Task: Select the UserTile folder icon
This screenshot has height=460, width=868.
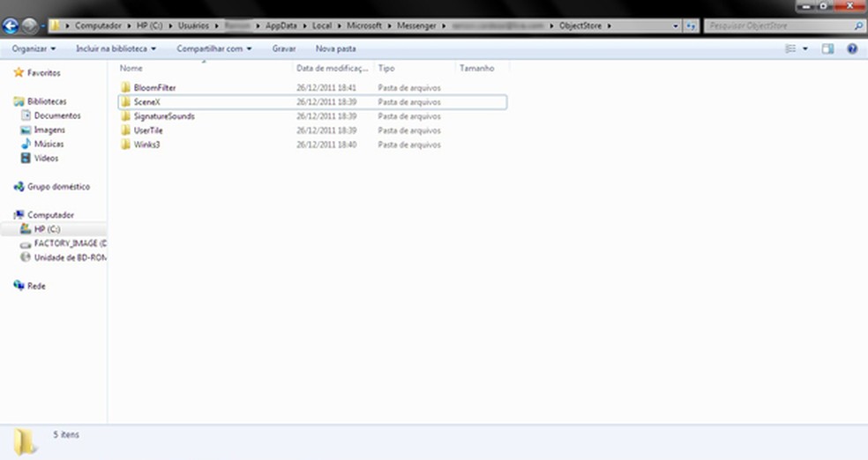Action: (x=125, y=130)
